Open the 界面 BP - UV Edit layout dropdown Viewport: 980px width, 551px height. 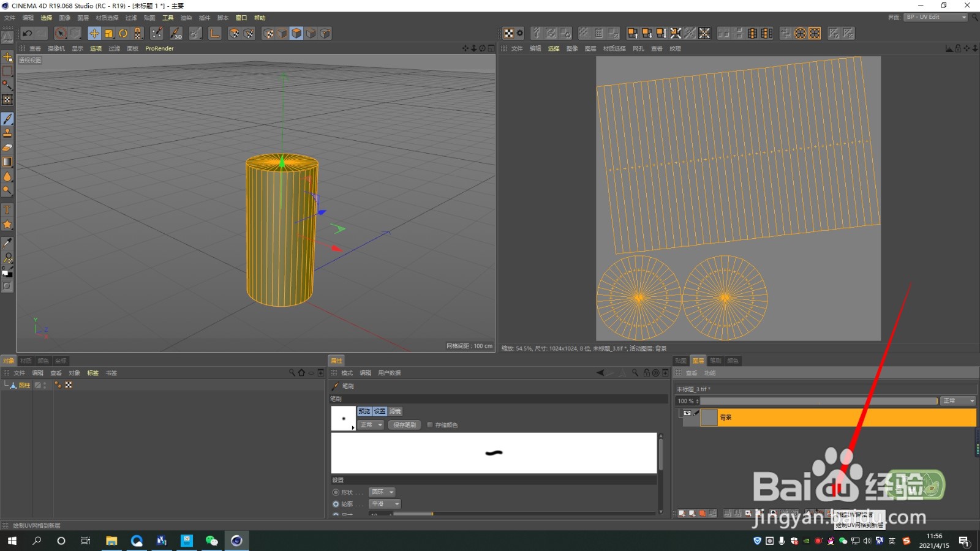tap(936, 17)
